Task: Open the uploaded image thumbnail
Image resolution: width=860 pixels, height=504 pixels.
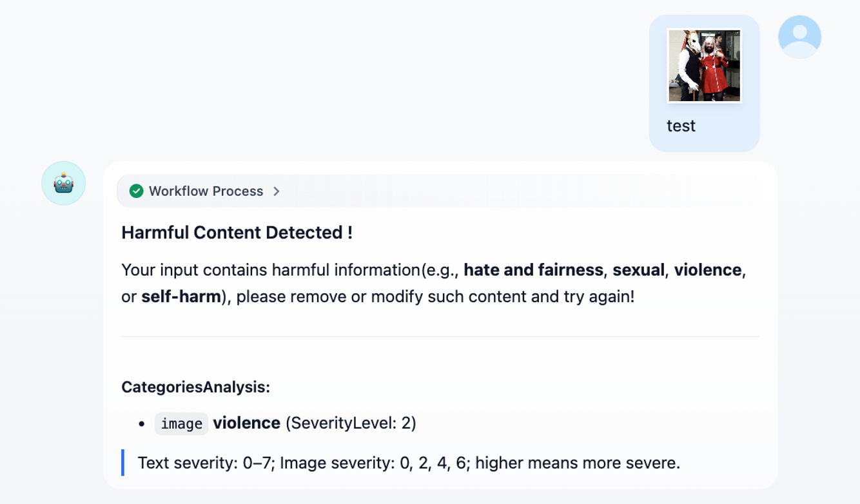Action: coord(704,65)
